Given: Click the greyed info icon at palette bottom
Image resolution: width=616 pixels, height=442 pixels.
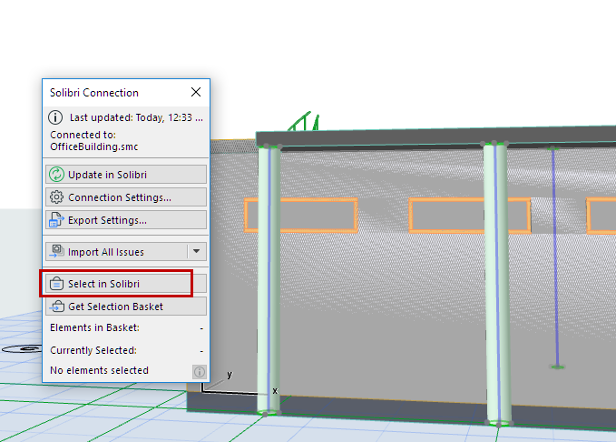Looking at the screenshot, I should pyautogui.click(x=199, y=371).
